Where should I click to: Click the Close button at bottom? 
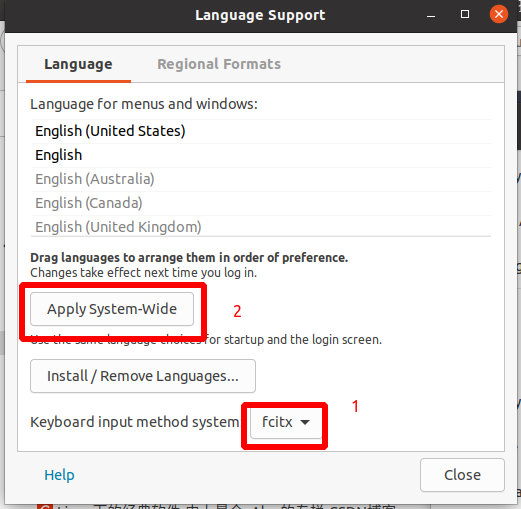point(462,475)
